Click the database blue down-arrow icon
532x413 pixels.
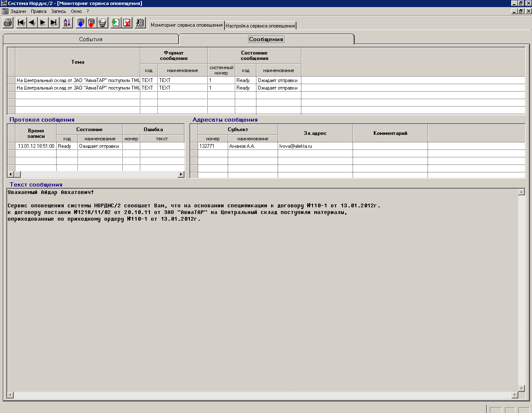point(81,23)
